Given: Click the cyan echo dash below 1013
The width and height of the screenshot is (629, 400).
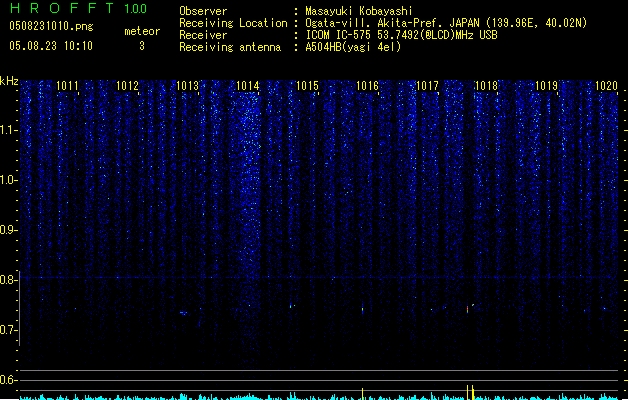Looking at the screenshot, I should point(184,313).
